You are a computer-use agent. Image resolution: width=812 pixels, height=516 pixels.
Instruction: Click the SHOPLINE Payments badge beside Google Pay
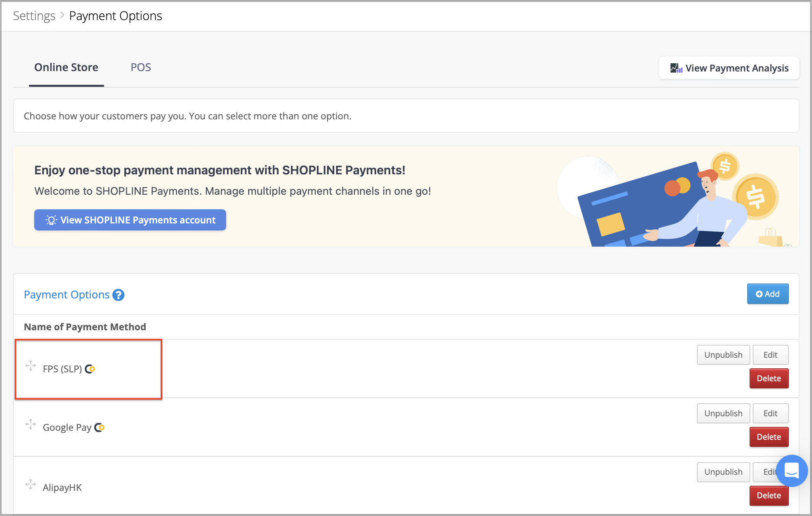click(99, 427)
